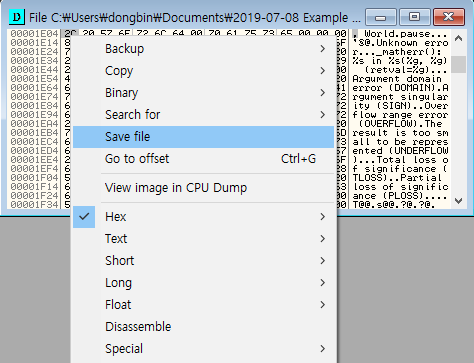Click address 00001E44 in dump
474x363 pixels.
pyautogui.click(x=34, y=70)
